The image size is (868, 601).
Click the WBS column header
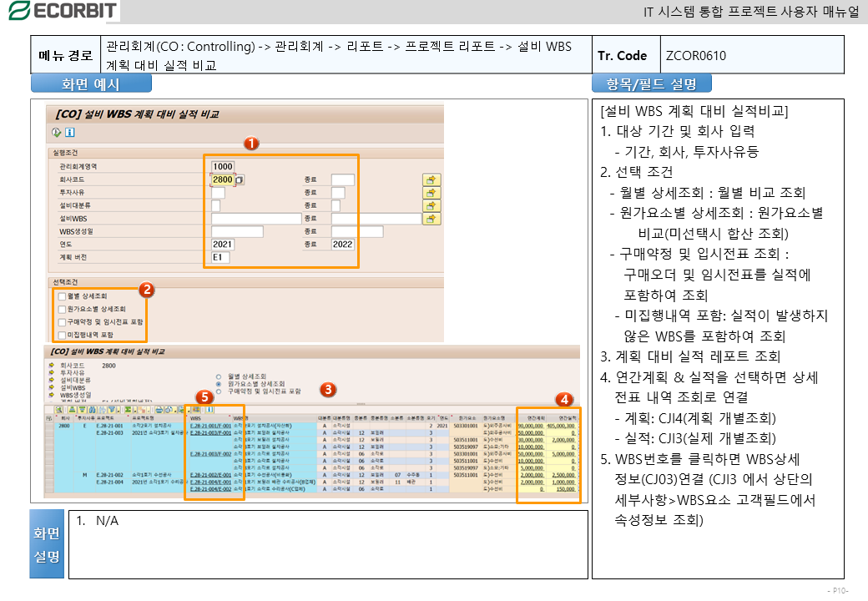(196, 417)
